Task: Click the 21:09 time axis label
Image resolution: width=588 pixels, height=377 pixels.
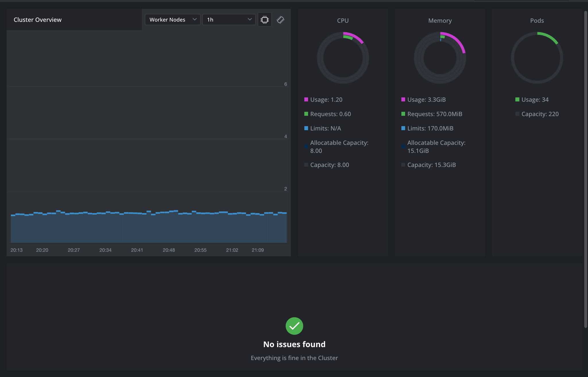Action: pyautogui.click(x=258, y=250)
